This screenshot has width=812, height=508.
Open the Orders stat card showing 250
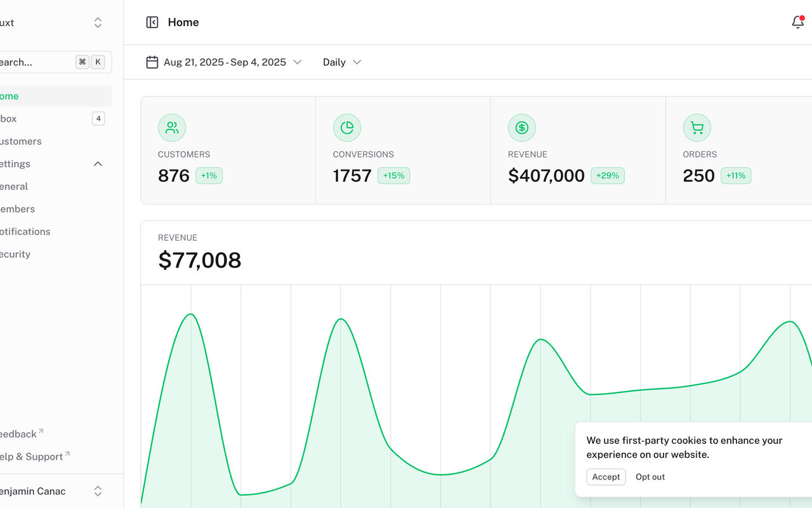click(x=739, y=150)
